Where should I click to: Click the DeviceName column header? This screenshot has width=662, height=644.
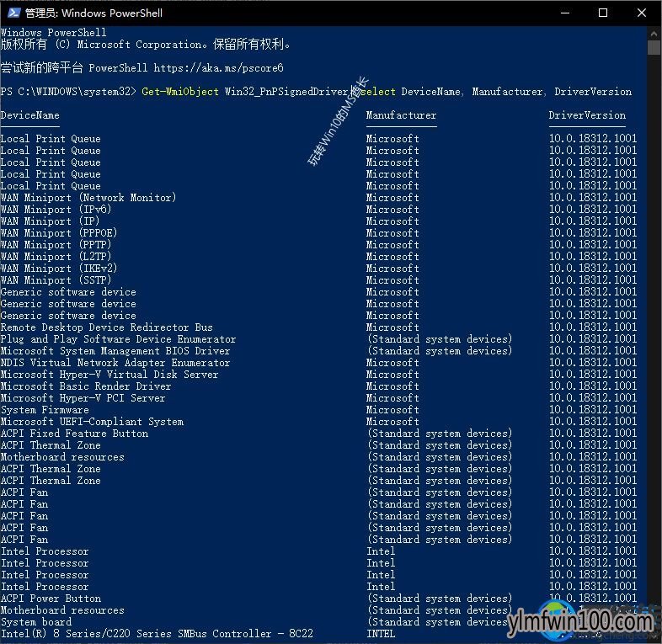30,115
